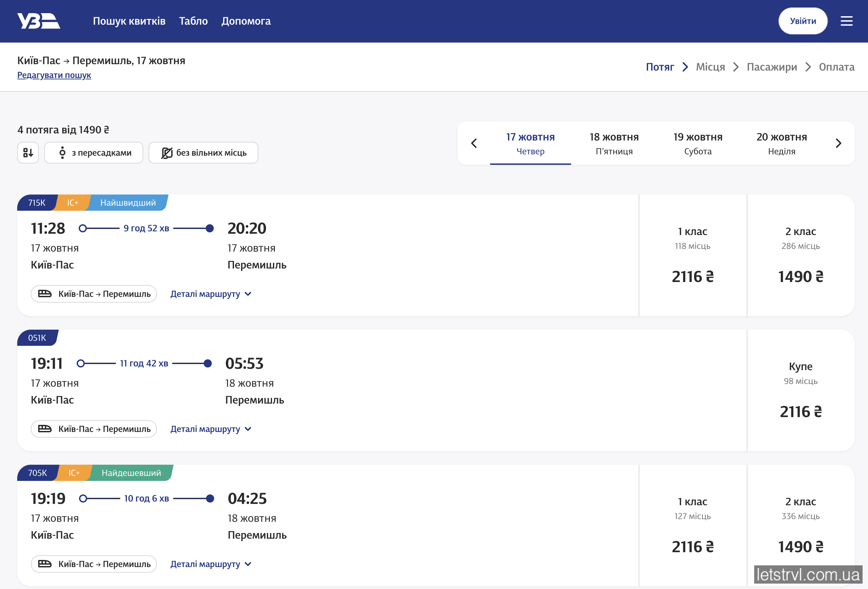Go to previous dates with left arrow
The image size is (868, 589).
(x=474, y=143)
